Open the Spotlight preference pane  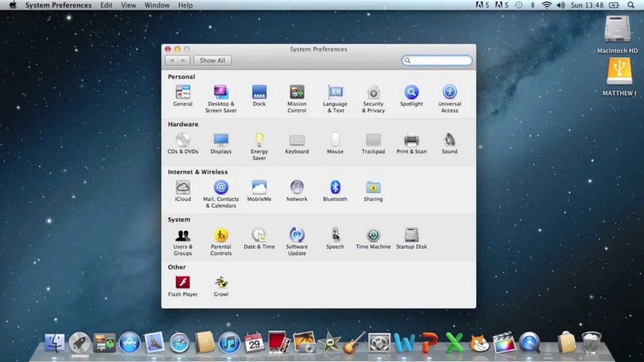(x=412, y=96)
